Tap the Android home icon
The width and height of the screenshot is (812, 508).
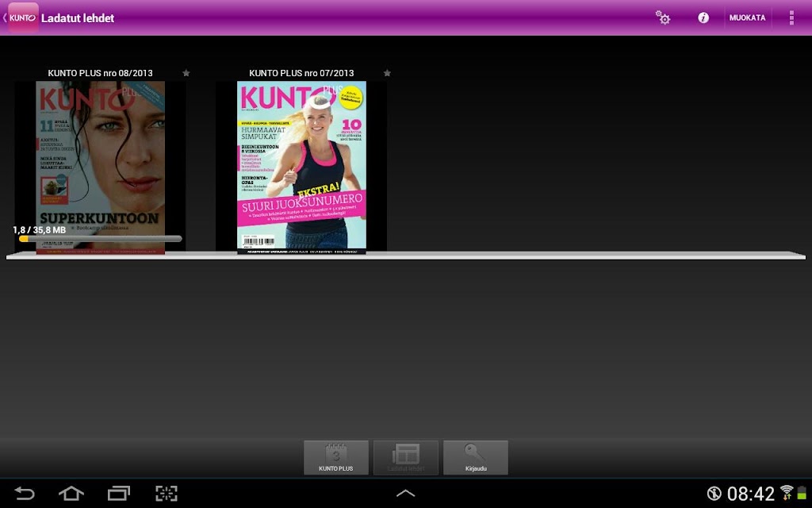point(71,493)
